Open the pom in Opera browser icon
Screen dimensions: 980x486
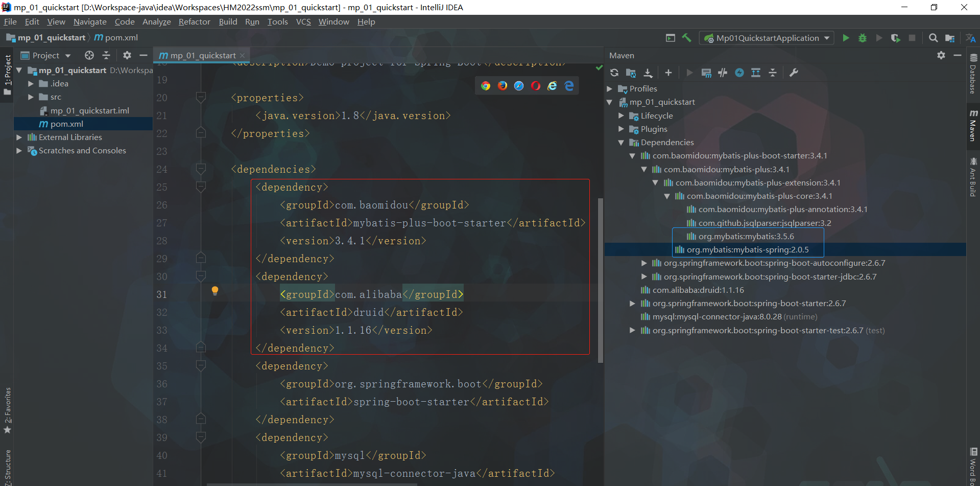coord(536,86)
